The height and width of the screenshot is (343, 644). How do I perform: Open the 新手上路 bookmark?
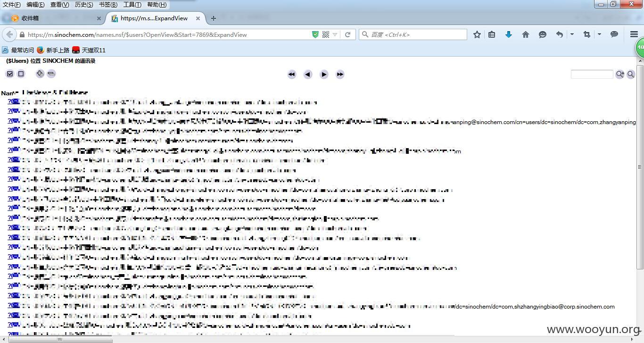click(53, 50)
